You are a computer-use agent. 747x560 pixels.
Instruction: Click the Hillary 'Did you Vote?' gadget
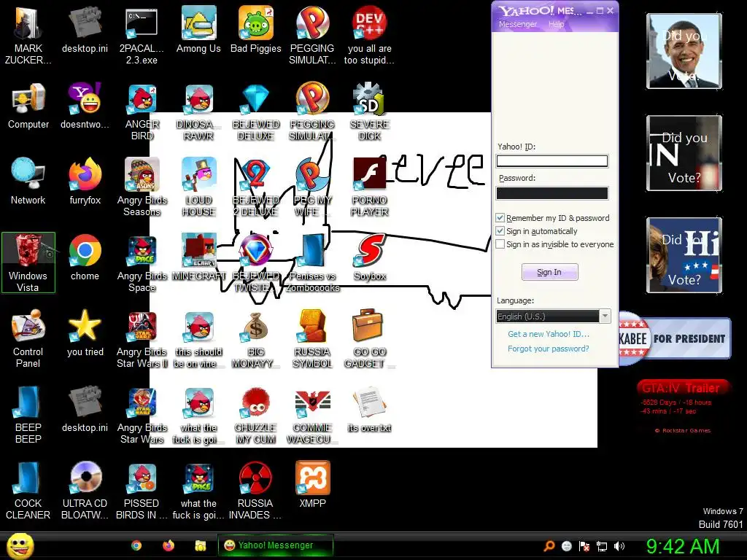click(684, 254)
